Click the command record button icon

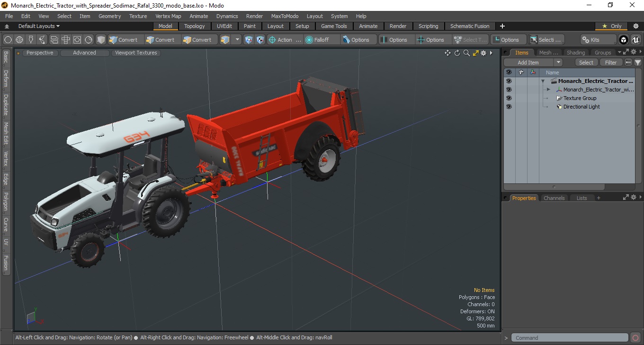[635, 338]
